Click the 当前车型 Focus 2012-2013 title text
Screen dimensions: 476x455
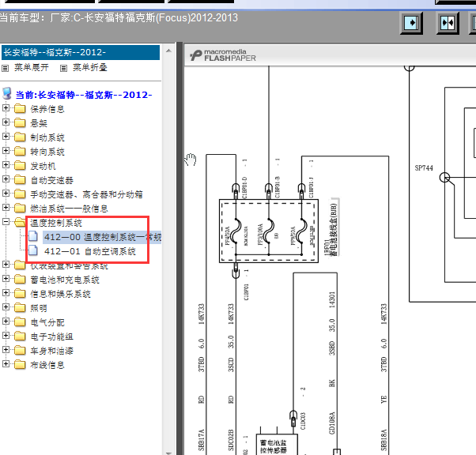[119, 17]
